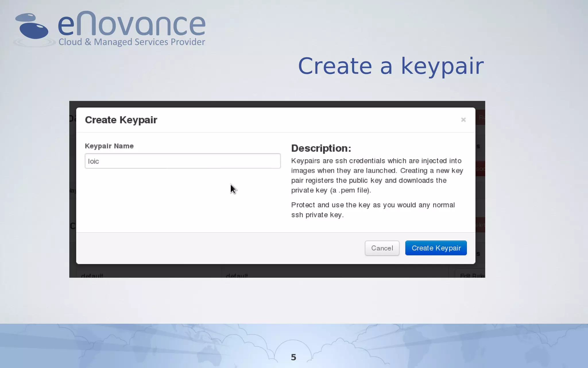The width and height of the screenshot is (588, 368).
Task: Cancel the keypair creation dialog
Action: tap(382, 248)
